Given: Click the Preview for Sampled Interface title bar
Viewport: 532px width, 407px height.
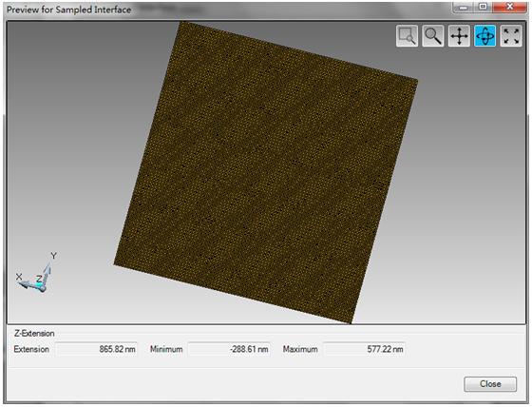Looking at the screenshot, I should pyautogui.click(x=68, y=10).
